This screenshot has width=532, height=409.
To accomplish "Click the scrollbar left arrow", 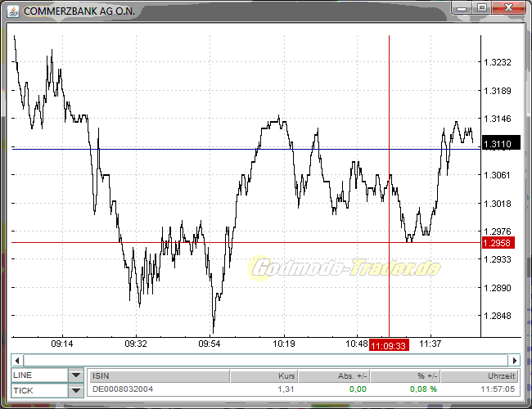I will pos(17,360).
